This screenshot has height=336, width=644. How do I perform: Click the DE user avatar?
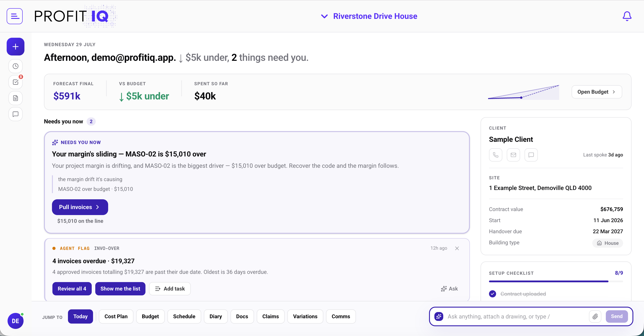(16, 321)
